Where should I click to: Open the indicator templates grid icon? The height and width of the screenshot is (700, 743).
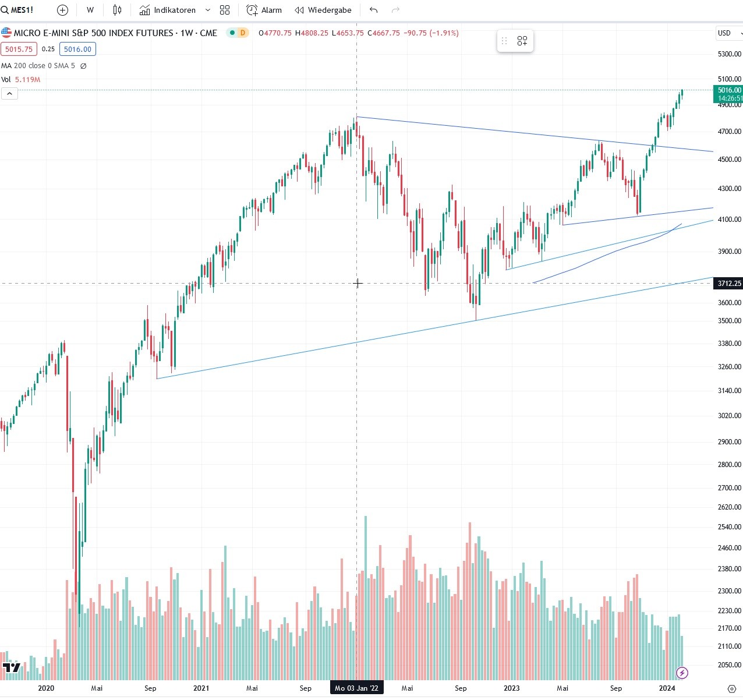tap(225, 10)
